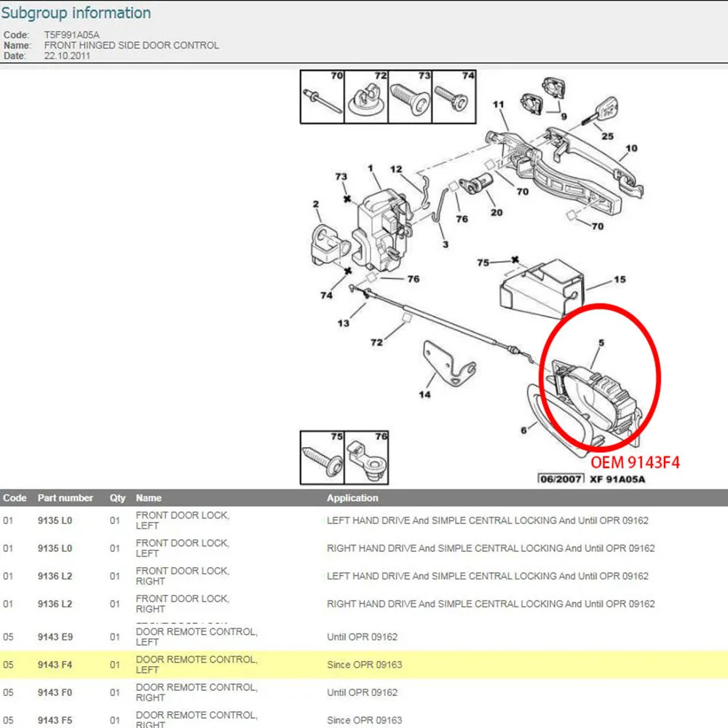
Task: Select subgroup code T5F991A05A
Action: [71, 35]
